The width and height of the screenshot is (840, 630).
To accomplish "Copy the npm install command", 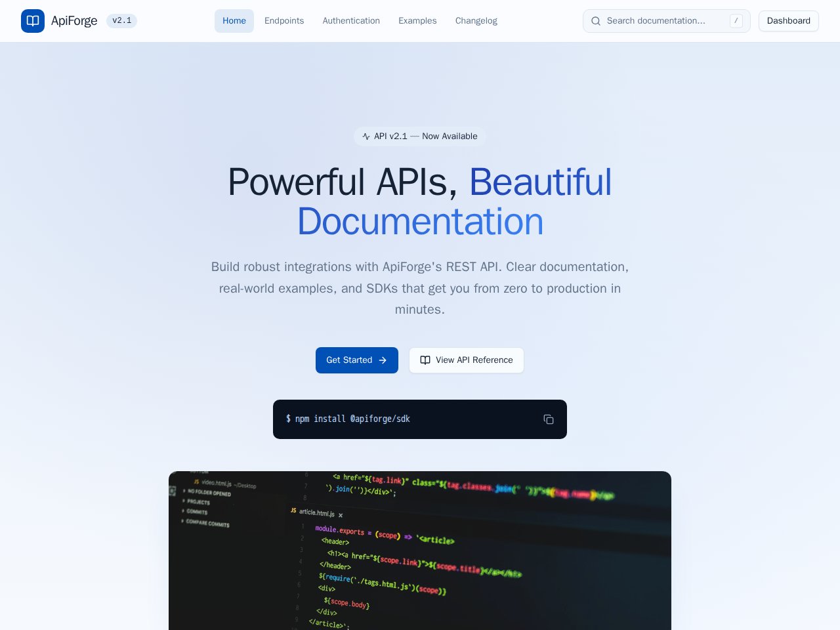I will tap(549, 419).
